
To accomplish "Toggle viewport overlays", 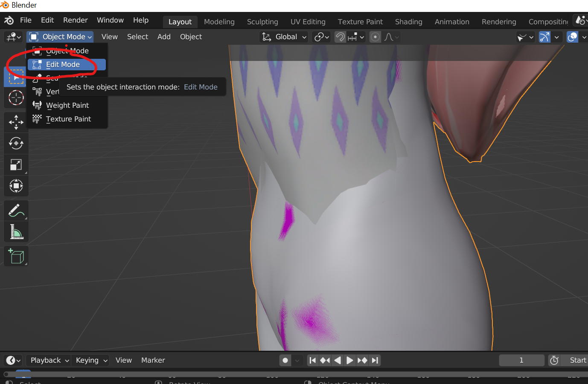I will (x=572, y=37).
